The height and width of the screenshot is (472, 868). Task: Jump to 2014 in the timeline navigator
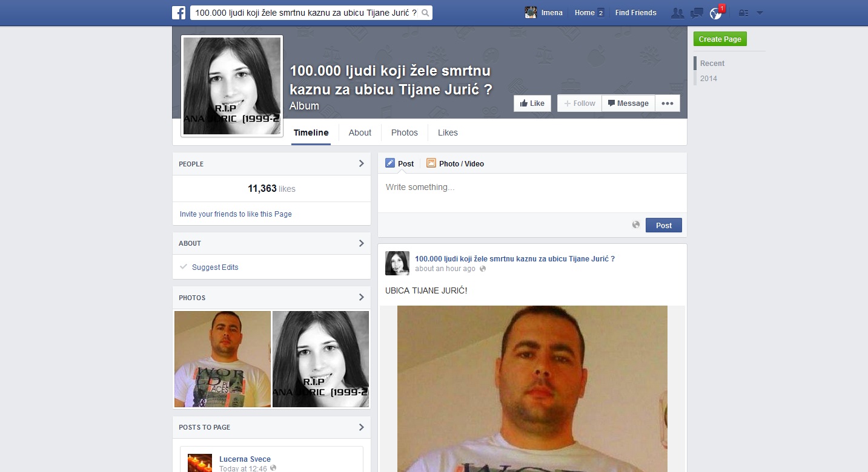708,79
